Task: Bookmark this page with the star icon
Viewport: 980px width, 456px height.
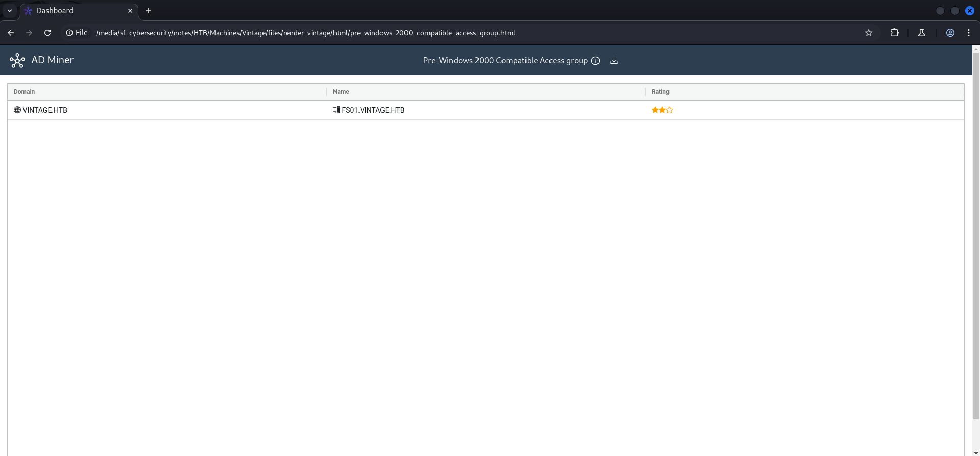Action: tap(869, 33)
